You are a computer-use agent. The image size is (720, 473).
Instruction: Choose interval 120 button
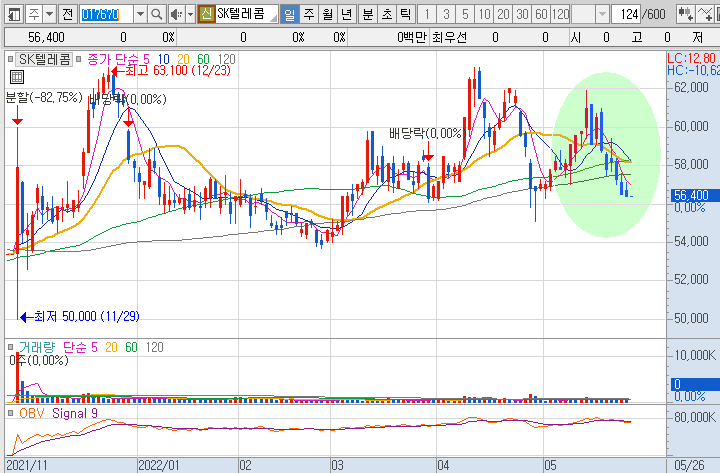(x=561, y=15)
